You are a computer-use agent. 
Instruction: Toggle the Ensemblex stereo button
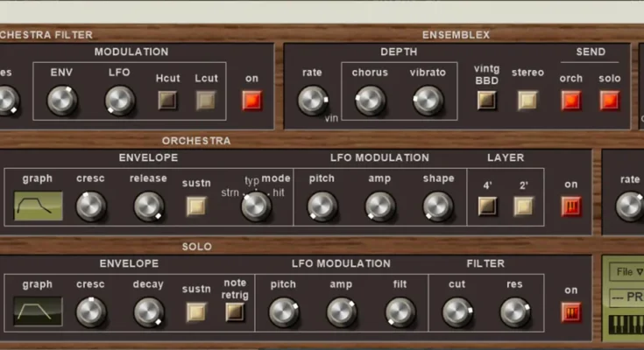[x=527, y=100]
